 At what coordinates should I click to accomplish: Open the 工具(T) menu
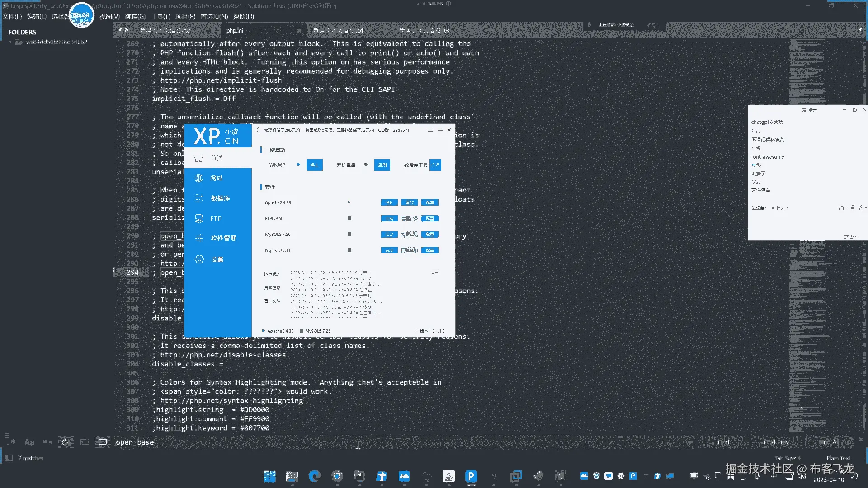coord(160,16)
